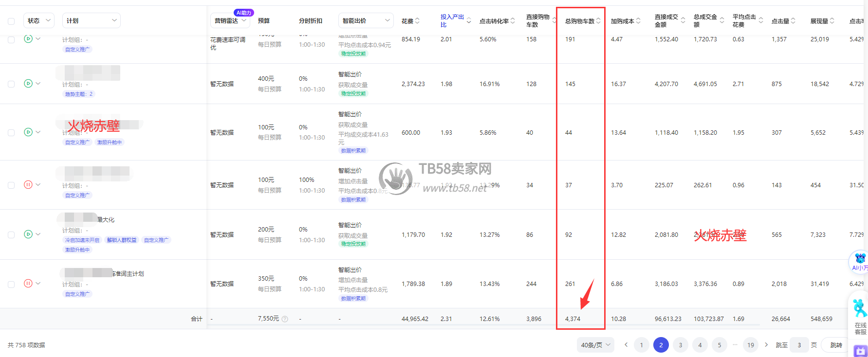Image resolution: width=868 pixels, height=357 pixels.
Task: Click the red pause icon in the 350元 budget row
Action: pyautogui.click(x=28, y=284)
